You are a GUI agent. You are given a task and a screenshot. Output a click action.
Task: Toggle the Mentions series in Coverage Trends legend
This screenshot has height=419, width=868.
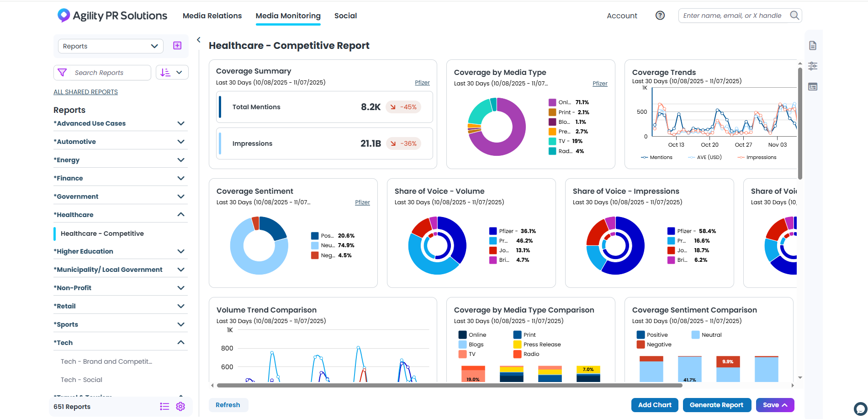point(656,157)
